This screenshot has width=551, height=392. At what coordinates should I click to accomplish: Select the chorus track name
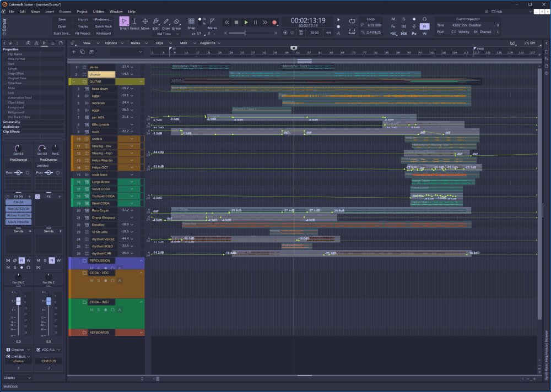point(101,74)
